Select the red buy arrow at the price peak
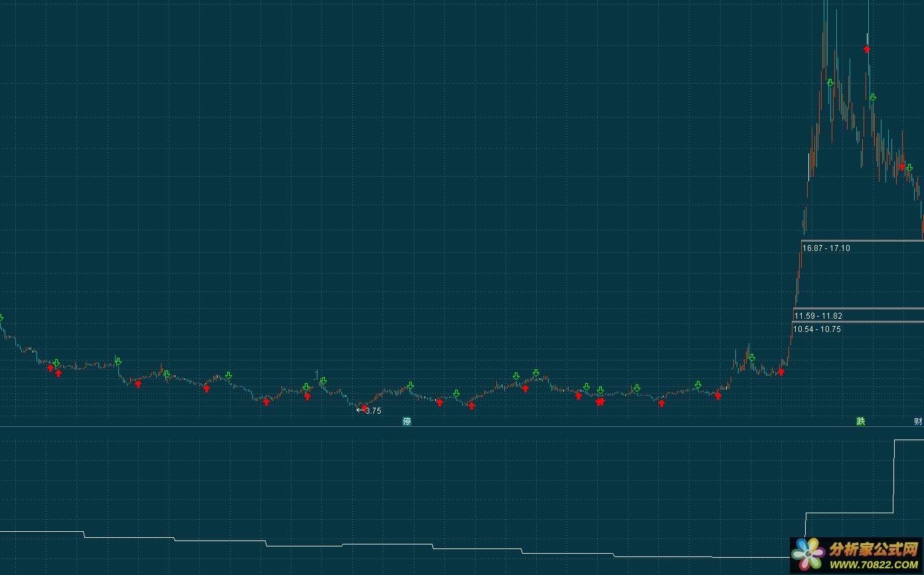 click(866, 48)
